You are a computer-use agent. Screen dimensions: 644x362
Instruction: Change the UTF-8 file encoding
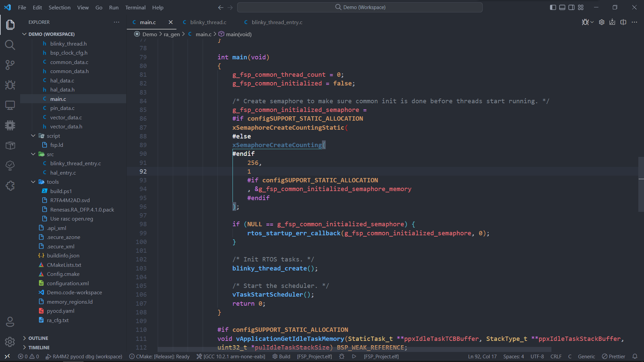pos(537,356)
